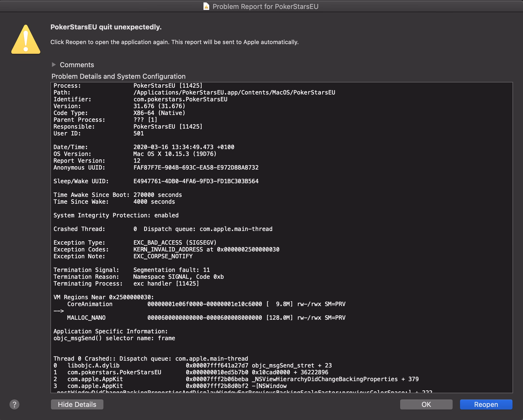Click Exception Type EXC_BAD_ACCESS (SIGSEGV)
This screenshot has height=420, width=523.
[x=135, y=242]
